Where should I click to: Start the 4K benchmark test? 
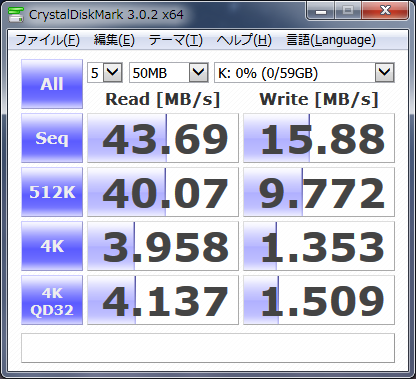52,246
